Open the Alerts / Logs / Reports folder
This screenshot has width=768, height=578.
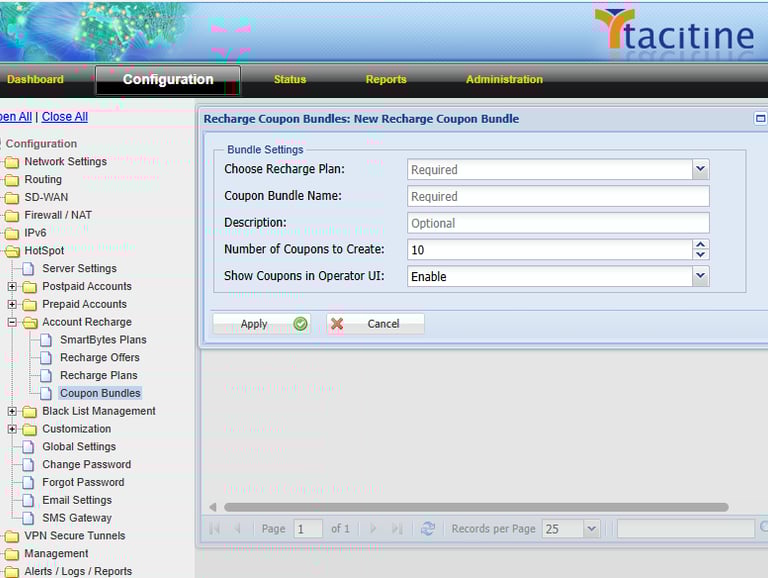pos(78,571)
